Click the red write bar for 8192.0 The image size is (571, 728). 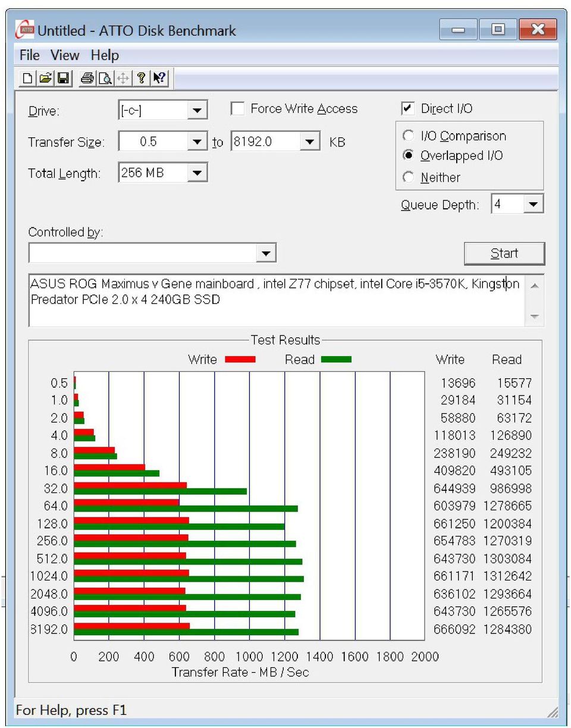(x=132, y=626)
